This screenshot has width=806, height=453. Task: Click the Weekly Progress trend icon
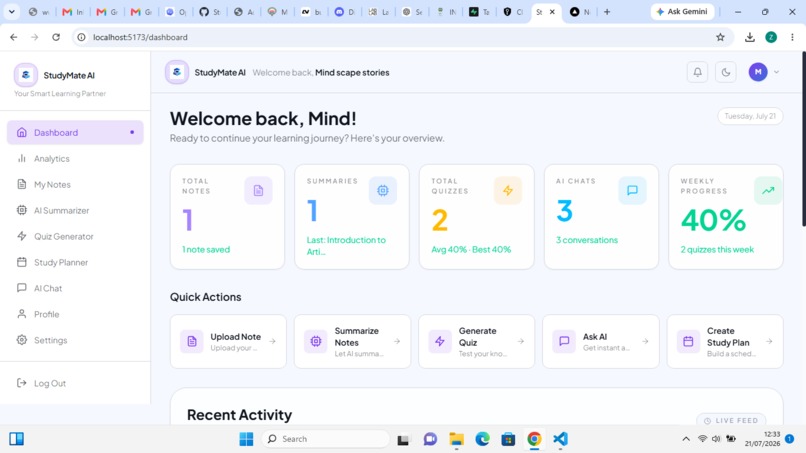tap(768, 191)
